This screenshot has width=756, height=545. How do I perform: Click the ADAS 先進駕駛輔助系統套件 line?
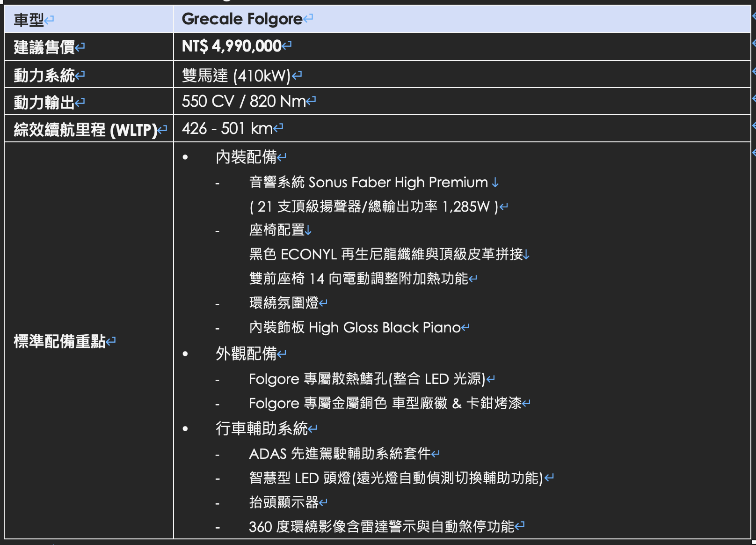[340, 454]
